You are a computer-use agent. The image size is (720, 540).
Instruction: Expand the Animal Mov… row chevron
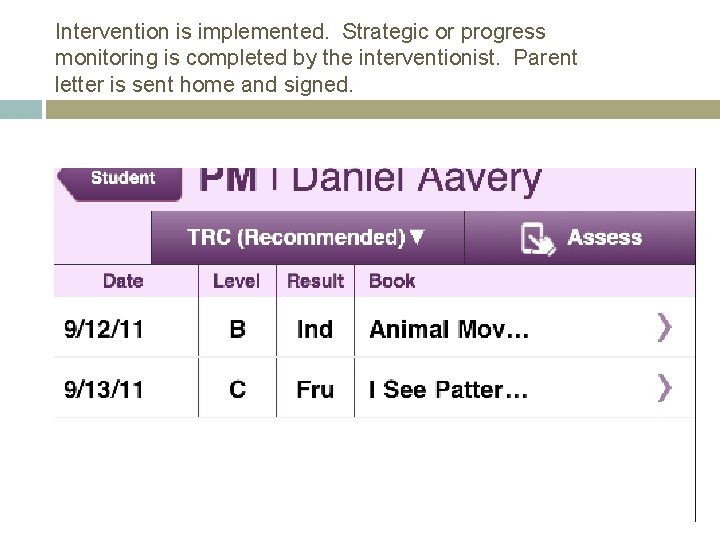[664, 327]
